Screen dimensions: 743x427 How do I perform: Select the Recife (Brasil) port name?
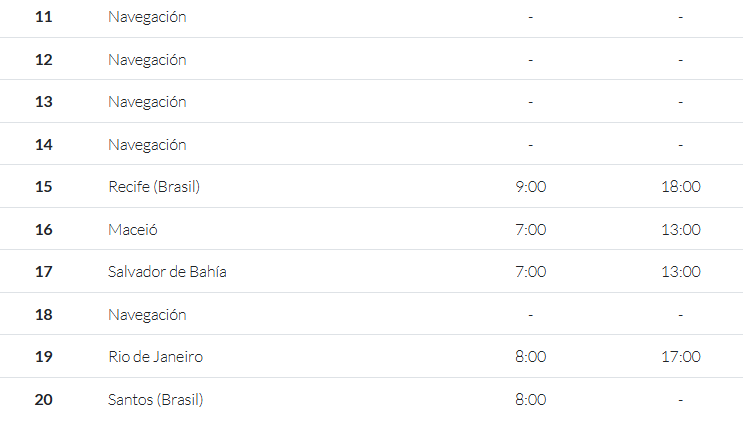[x=154, y=187]
